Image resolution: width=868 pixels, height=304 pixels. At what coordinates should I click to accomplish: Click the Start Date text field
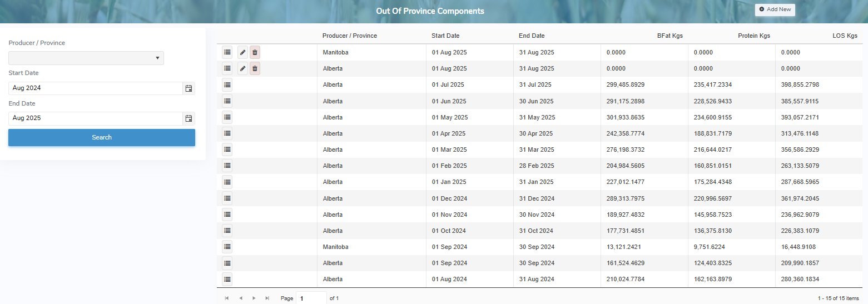point(95,88)
